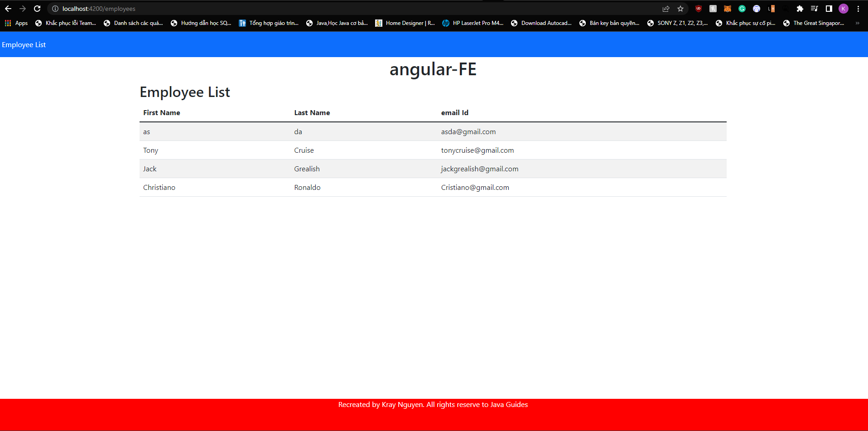Expand the hidden bookmarks chevron
Image resolution: width=868 pixels, height=431 pixels.
pos(857,23)
